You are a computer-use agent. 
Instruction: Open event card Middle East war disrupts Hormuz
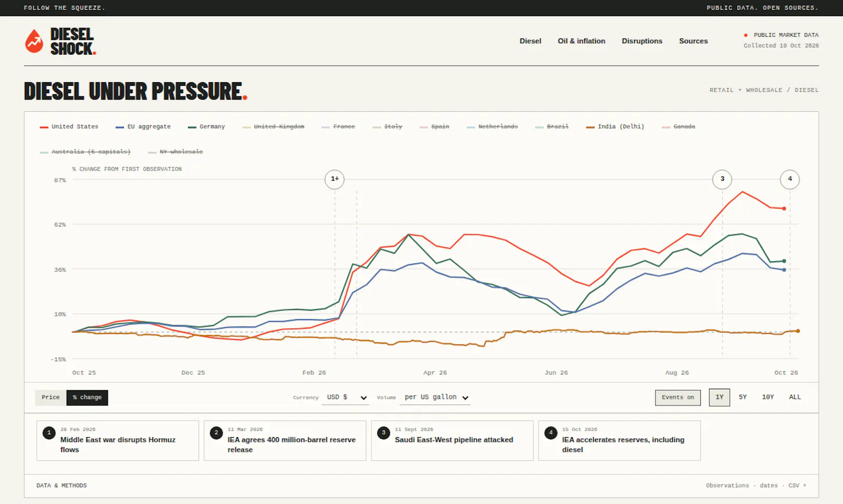(x=117, y=441)
